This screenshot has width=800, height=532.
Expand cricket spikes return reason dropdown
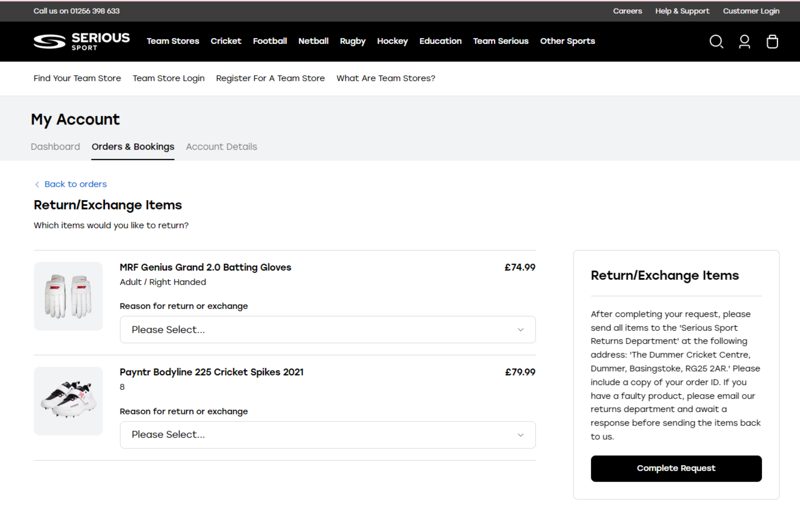click(x=327, y=434)
